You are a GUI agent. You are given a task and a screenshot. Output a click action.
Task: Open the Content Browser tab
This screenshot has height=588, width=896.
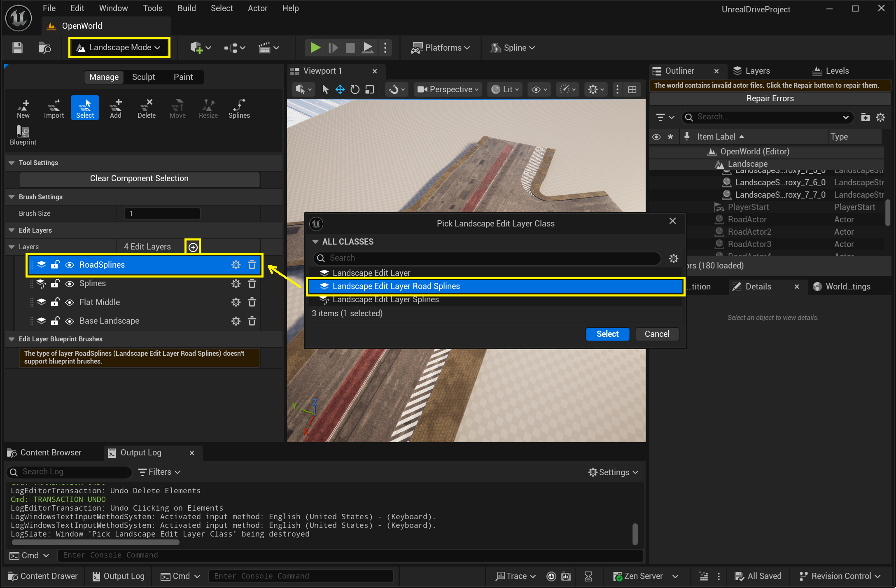(x=44, y=453)
